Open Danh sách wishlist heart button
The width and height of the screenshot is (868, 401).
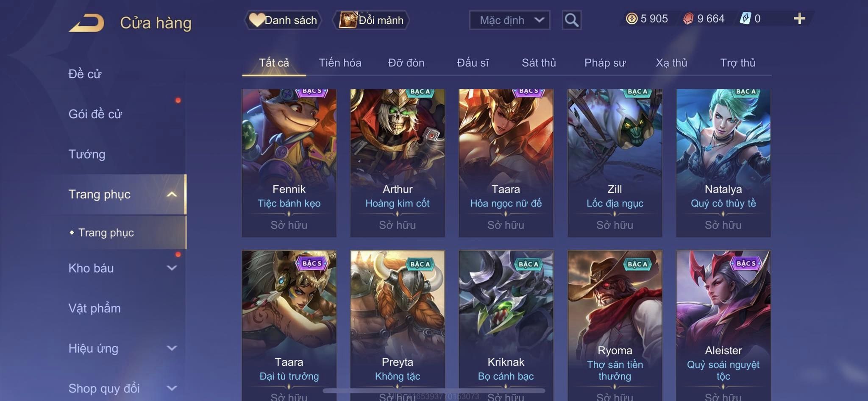click(283, 20)
